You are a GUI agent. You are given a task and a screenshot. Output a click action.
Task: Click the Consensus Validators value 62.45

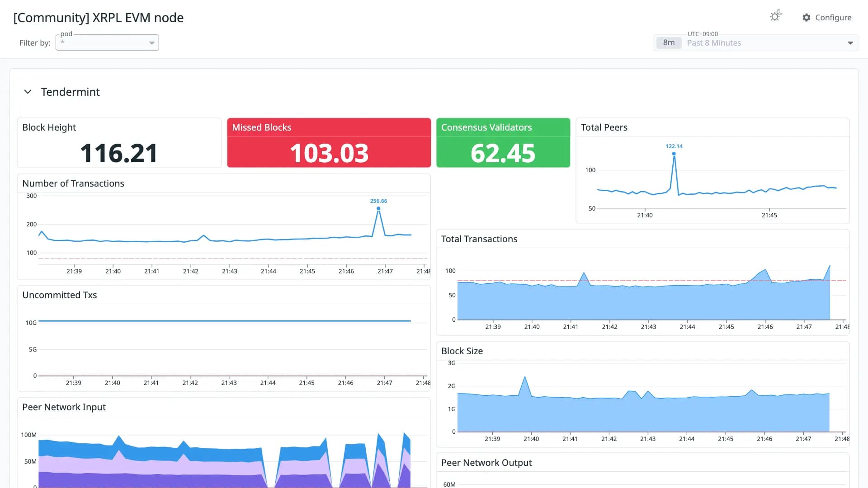[x=503, y=153]
